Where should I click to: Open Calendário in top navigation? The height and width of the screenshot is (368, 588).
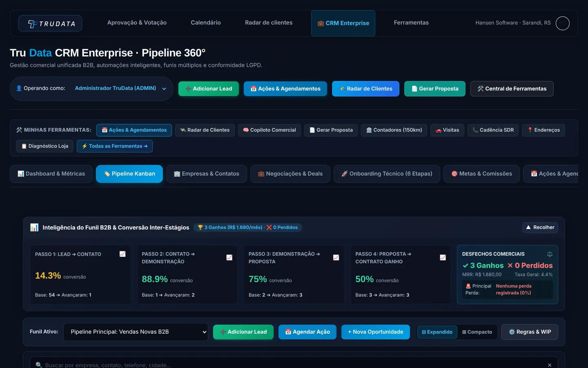[x=206, y=23]
